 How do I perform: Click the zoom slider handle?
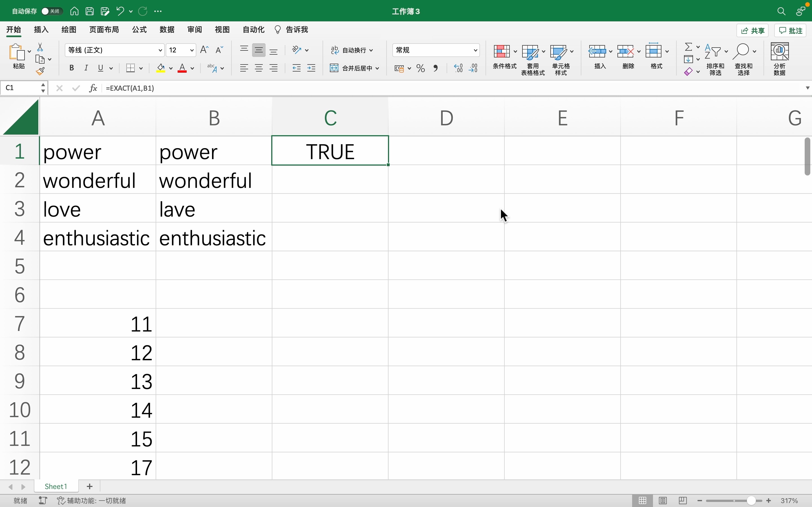[751, 501]
